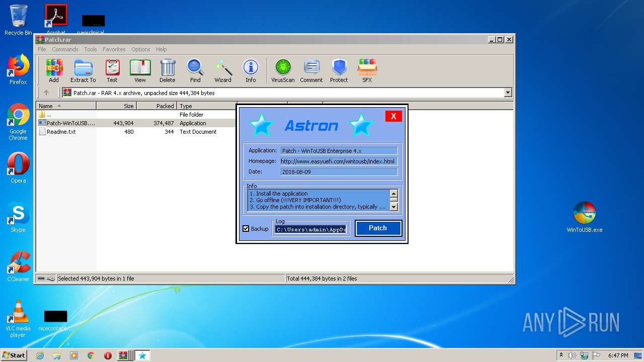
Task: Click the Extract To toolbar icon
Action: 83,71
